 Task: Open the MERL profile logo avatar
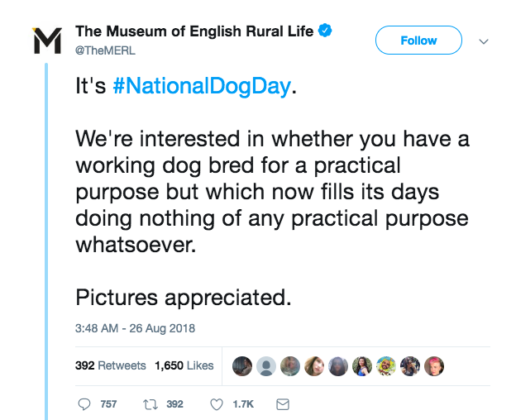(46, 40)
